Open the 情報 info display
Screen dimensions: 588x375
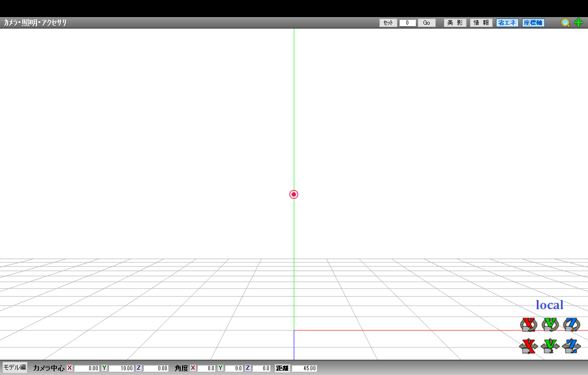481,23
